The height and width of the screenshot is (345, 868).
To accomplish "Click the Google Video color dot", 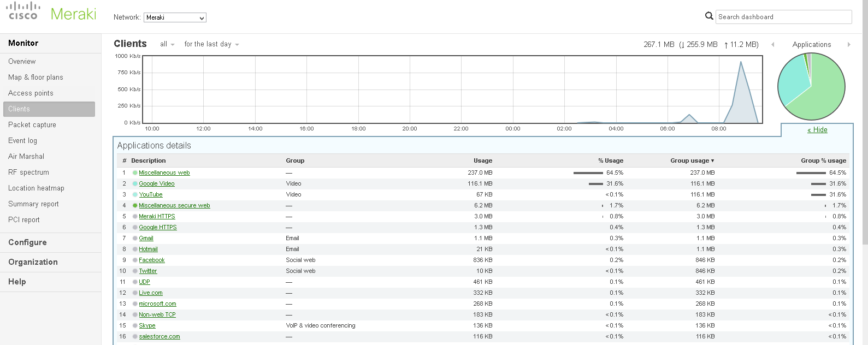I will (135, 183).
